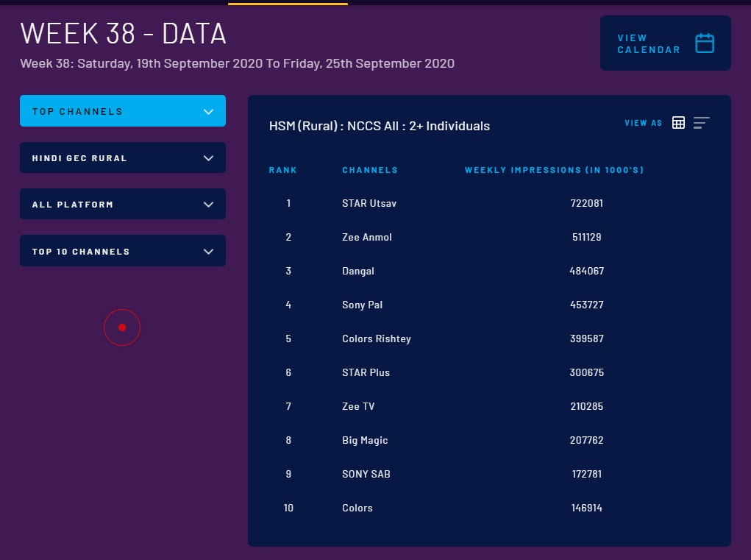
Task: Select the Colors Rishtey channel
Action: pyautogui.click(x=377, y=339)
